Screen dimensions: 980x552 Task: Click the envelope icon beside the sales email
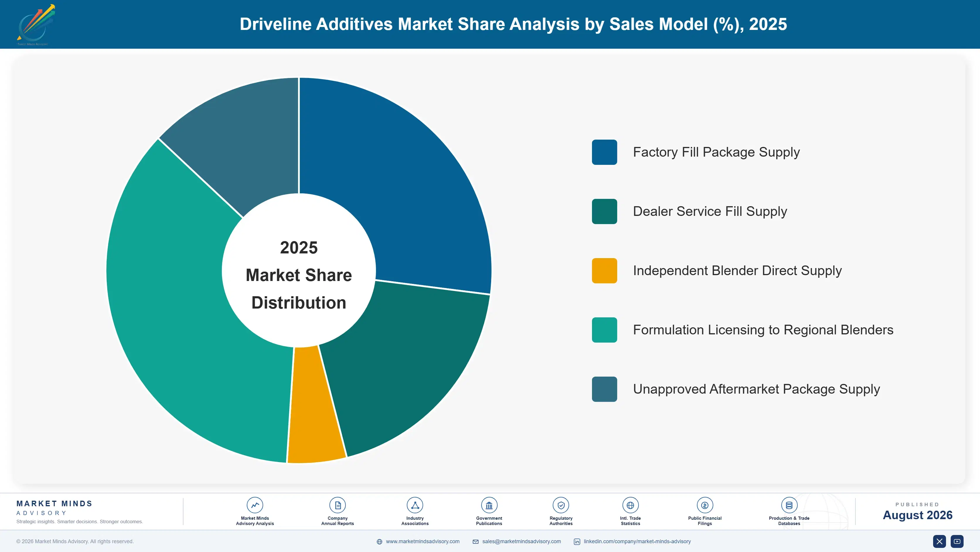click(476, 542)
